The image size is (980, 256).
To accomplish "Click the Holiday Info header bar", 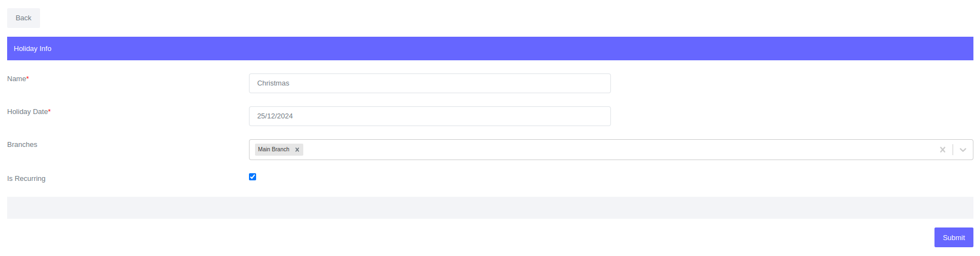I will (490, 49).
